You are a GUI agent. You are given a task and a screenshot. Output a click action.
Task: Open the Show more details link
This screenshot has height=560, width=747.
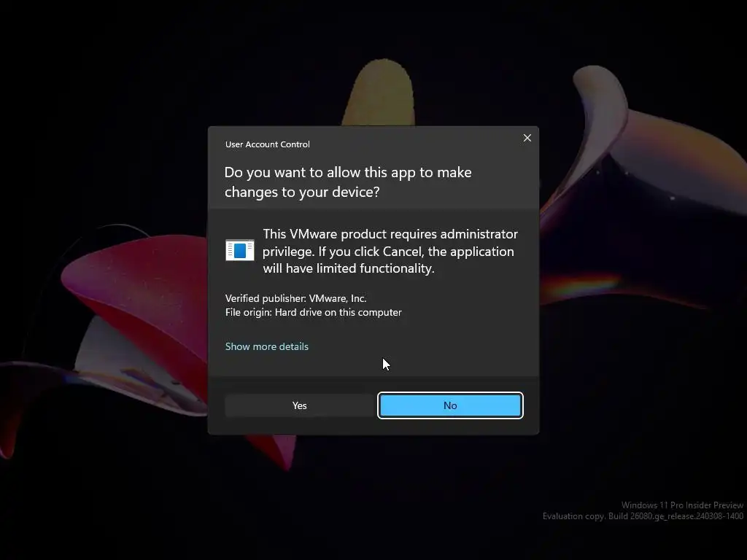pos(267,346)
